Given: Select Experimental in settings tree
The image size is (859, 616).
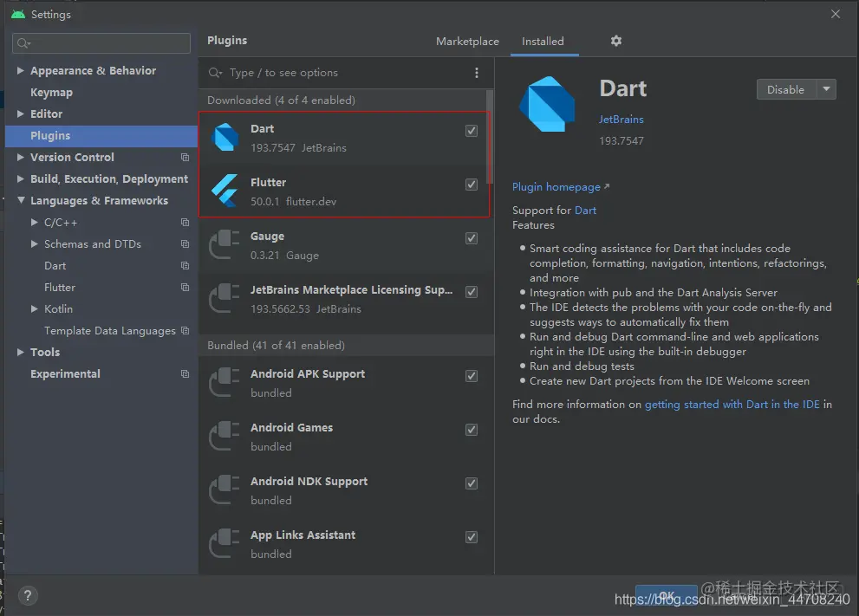Looking at the screenshot, I should [x=65, y=374].
